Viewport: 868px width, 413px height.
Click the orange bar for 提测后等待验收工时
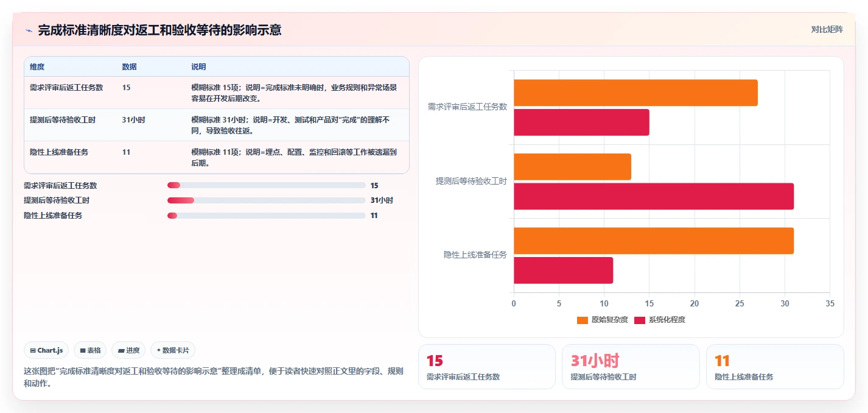pos(572,167)
